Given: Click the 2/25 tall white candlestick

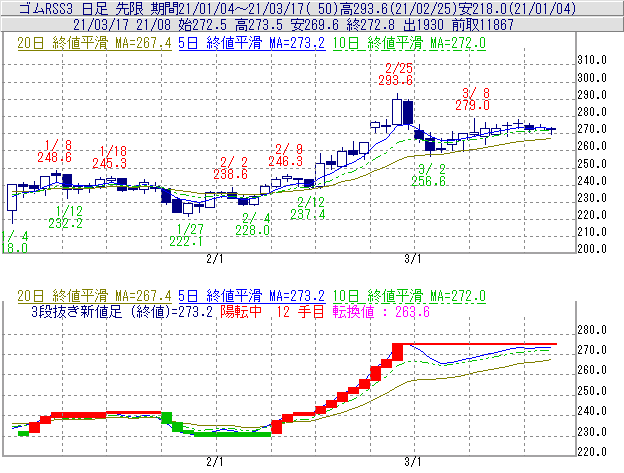Looking at the screenshot, I should click(x=397, y=111).
